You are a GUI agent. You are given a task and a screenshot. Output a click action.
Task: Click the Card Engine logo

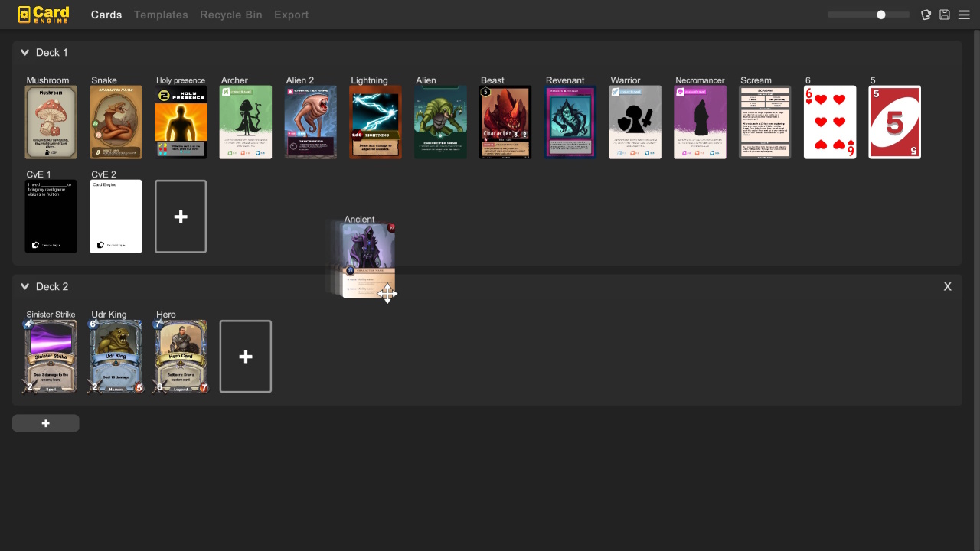[44, 14]
